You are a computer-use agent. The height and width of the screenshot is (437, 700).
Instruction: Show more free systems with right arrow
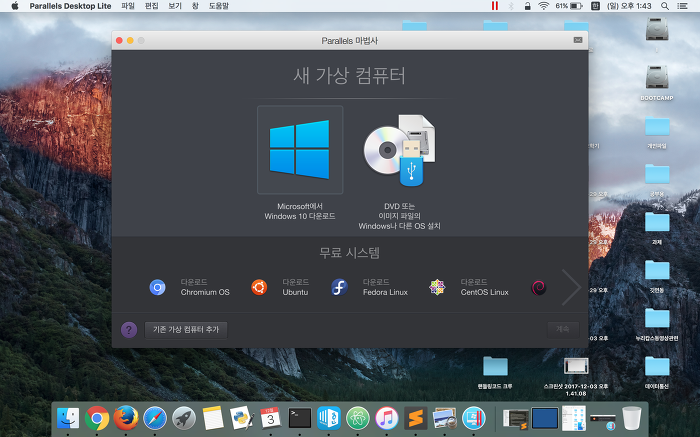(571, 287)
